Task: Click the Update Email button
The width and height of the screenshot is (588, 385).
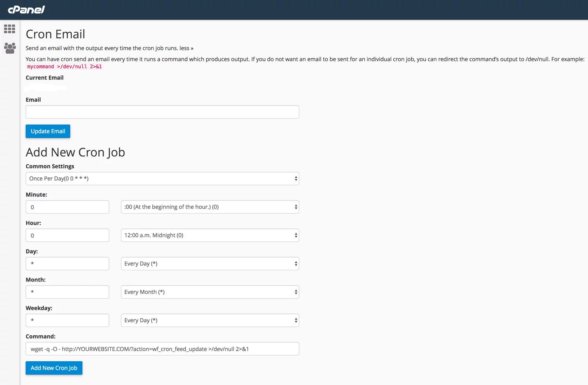Action: pos(48,131)
